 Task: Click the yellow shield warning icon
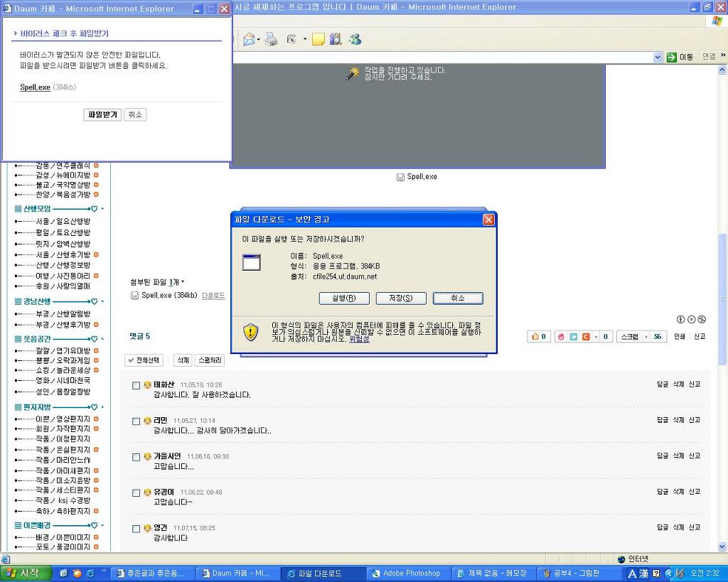tap(251, 332)
